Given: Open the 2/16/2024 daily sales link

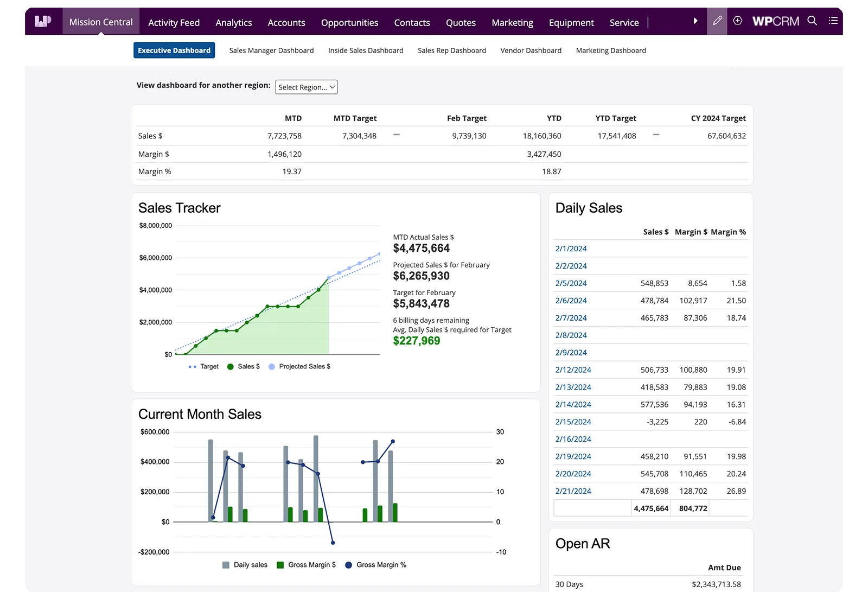Looking at the screenshot, I should pos(573,440).
